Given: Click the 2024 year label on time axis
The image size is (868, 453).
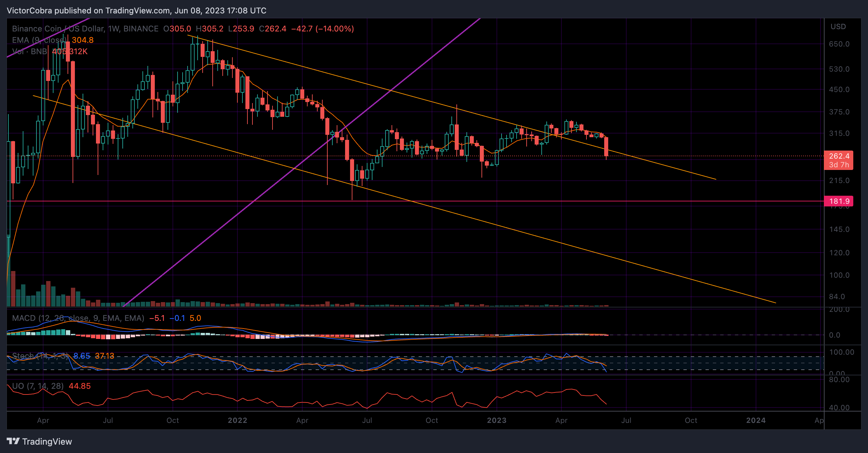Looking at the screenshot, I should coord(756,420).
